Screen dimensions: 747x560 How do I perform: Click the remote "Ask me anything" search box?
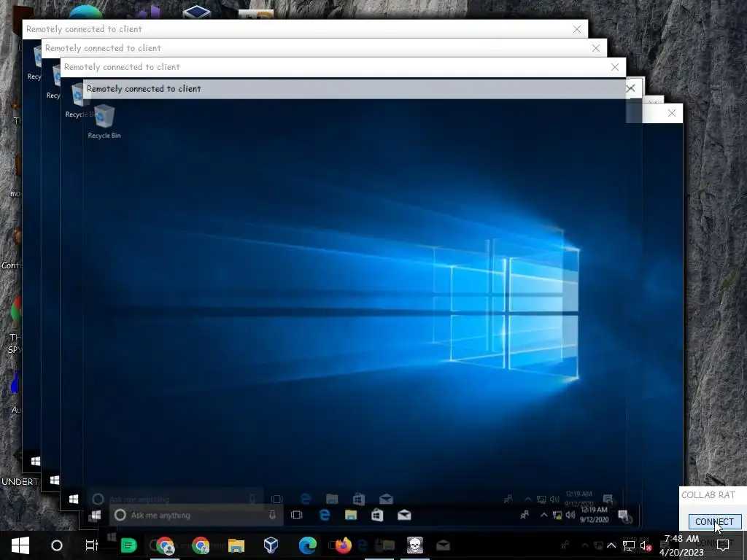196,516
